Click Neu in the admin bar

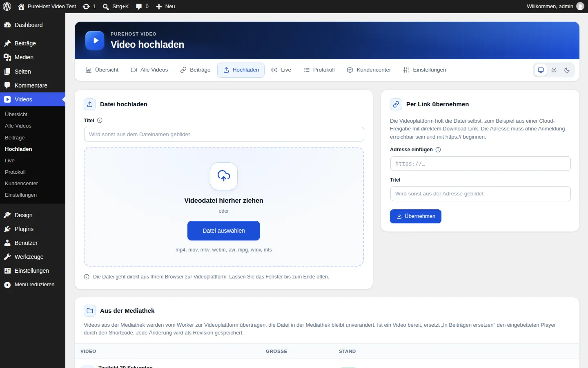tap(165, 7)
